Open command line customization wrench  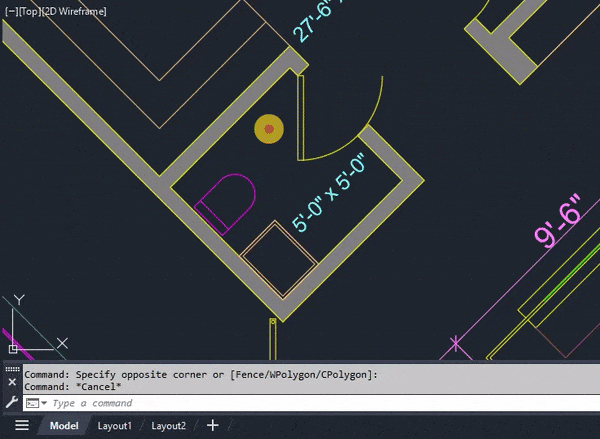point(11,402)
